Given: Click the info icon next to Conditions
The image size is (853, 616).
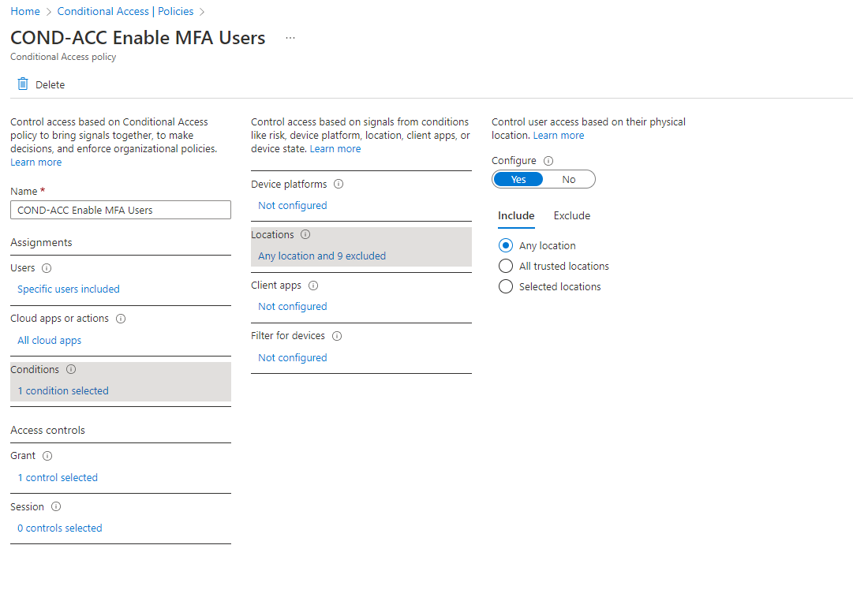Looking at the screenshot, I should [71, 369].
